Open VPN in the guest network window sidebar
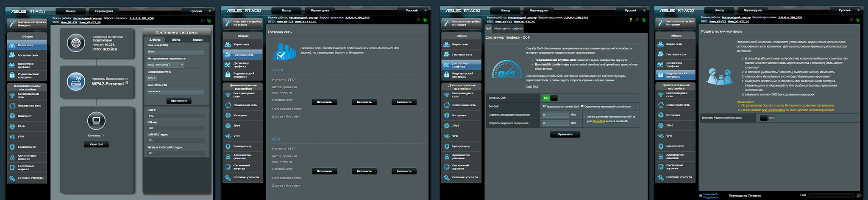The height and width of the screenshot is (200, 868). [x=242, y=136]
